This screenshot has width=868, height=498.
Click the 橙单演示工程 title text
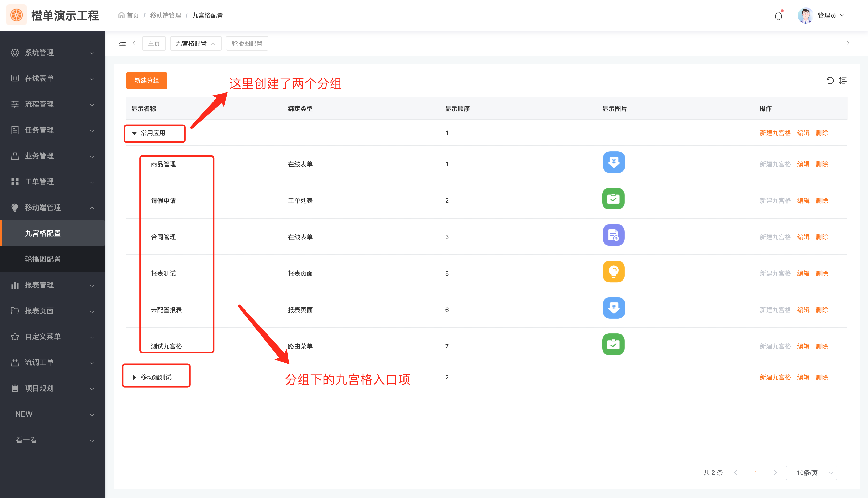65,15
